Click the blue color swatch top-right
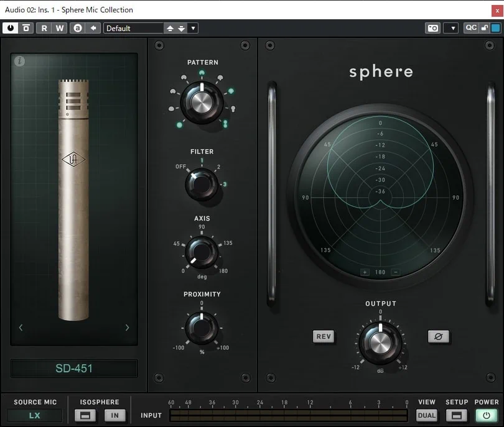The height and width of the screenshot is (427, 504). point(495,28)
